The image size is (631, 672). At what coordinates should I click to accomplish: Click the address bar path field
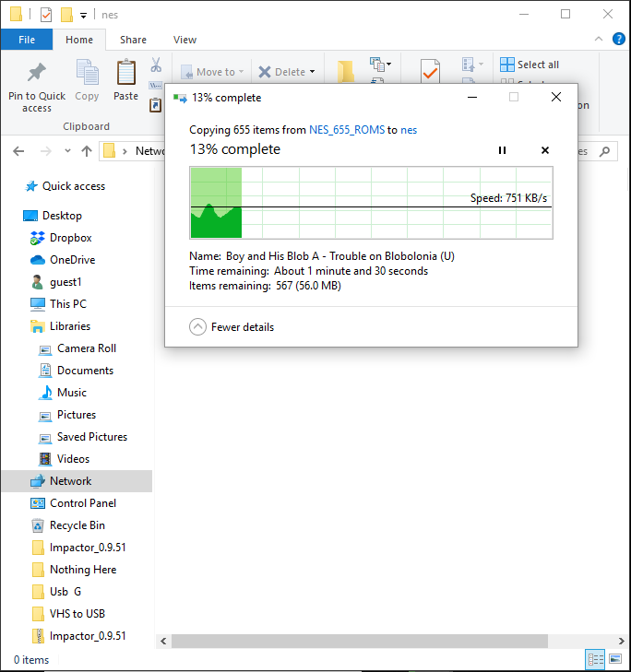(132, 151)
